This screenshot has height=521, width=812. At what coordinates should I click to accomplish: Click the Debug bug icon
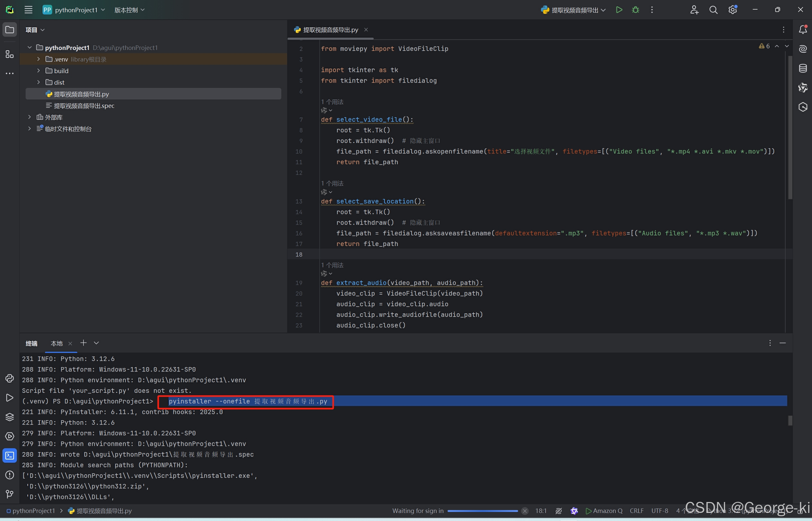[x=635, y=10]
